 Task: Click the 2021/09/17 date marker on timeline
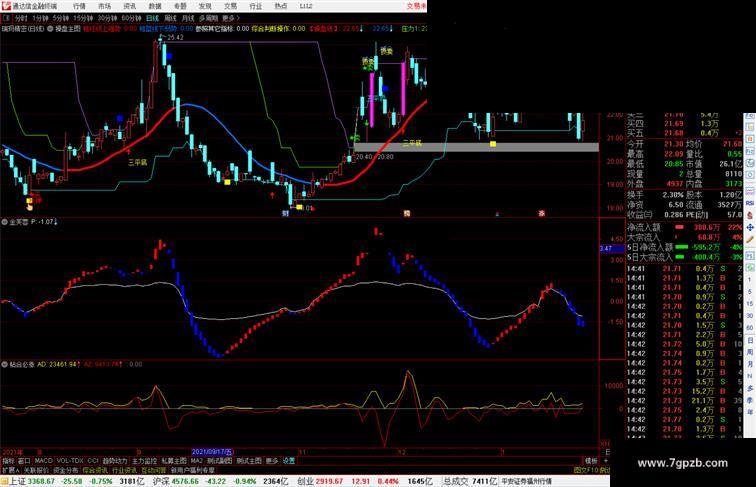coord(212,452)
